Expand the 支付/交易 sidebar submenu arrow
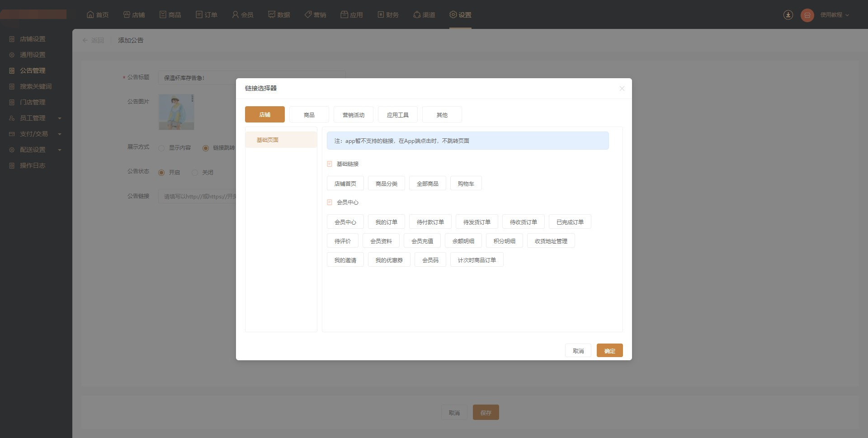 tap(60, 134)
